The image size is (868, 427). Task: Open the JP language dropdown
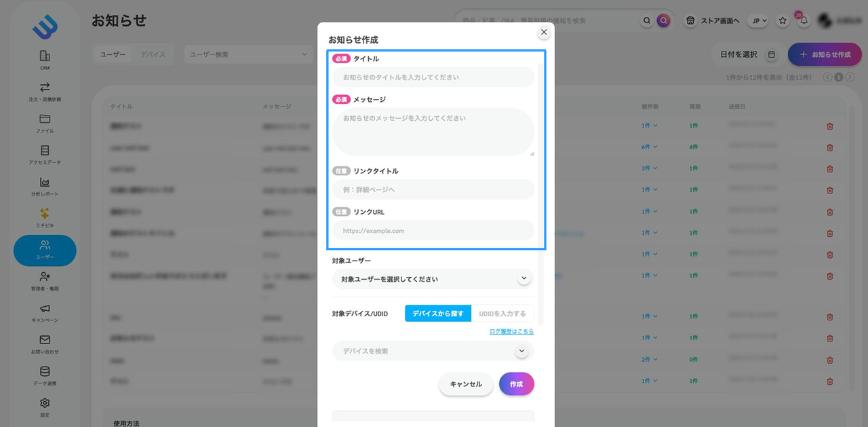(x=757, y=21)
